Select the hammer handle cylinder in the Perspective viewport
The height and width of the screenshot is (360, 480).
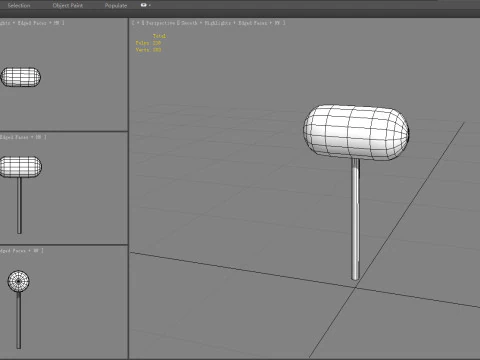click(355, 219)
